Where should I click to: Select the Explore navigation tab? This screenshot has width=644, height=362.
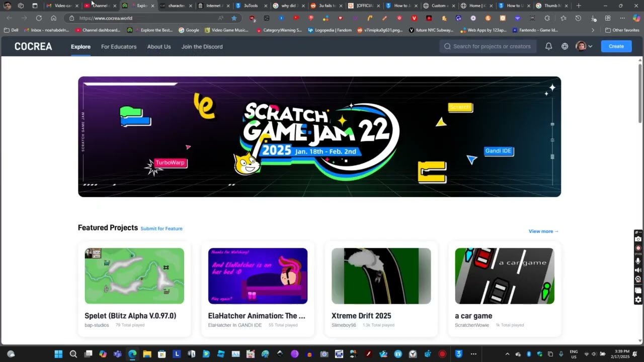click(80, 47)
